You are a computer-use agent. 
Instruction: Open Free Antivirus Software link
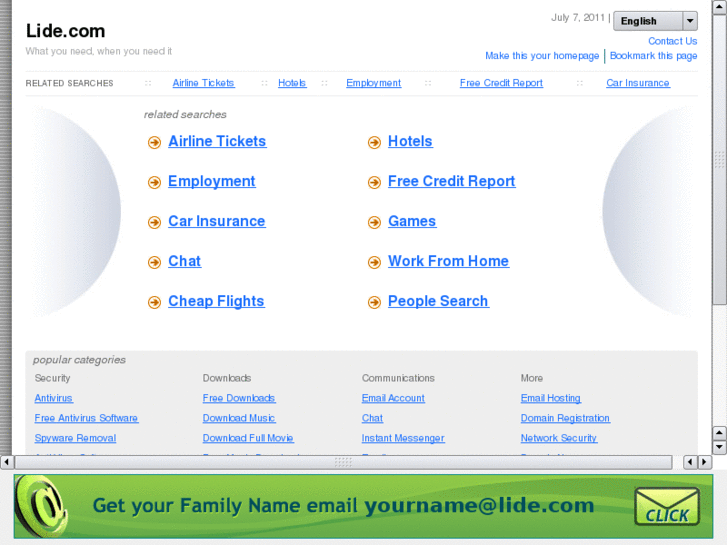click(x=86, y=418)
